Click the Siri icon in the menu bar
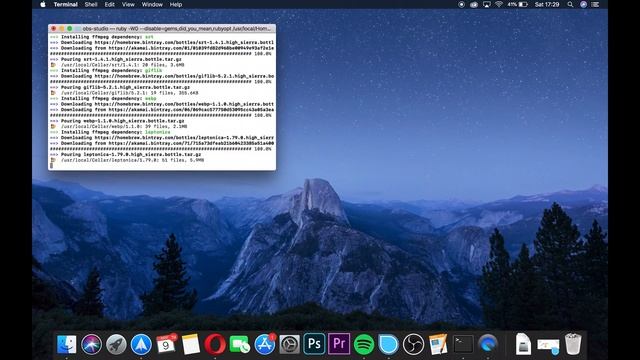 pyautogui.click(x=583, y=4)
